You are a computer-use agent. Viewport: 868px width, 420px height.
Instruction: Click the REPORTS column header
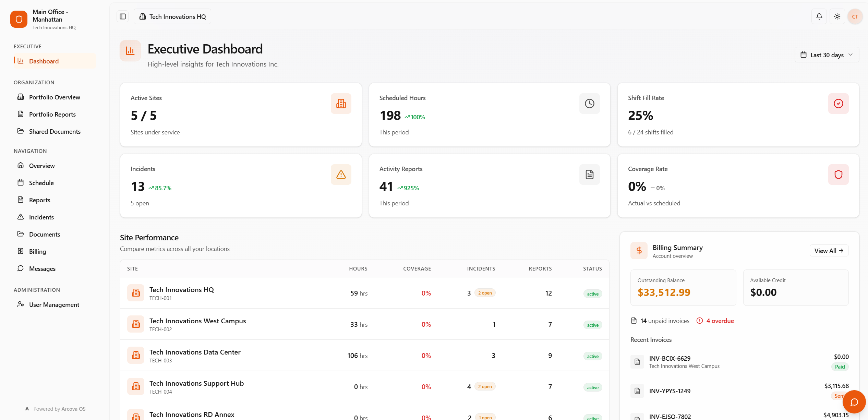click(x=540, y=268)
